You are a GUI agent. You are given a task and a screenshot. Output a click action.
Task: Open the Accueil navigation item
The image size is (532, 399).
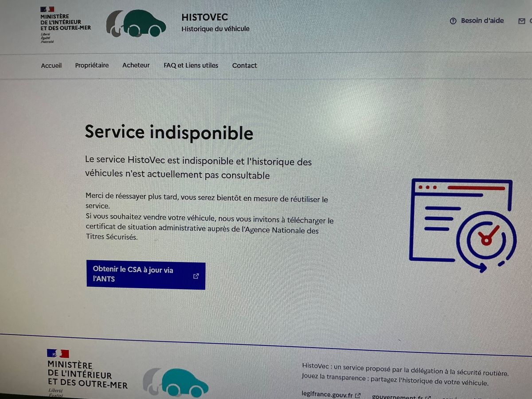tap(51, 66)
